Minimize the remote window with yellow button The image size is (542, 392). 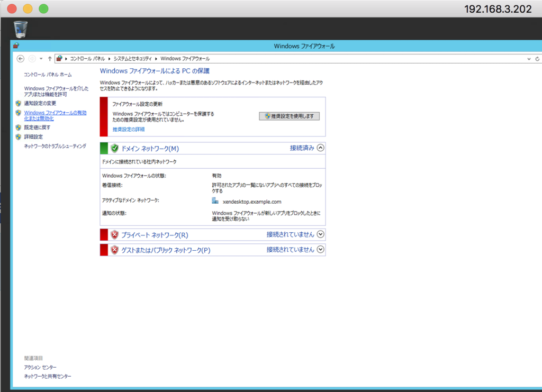tap(28, 8)
